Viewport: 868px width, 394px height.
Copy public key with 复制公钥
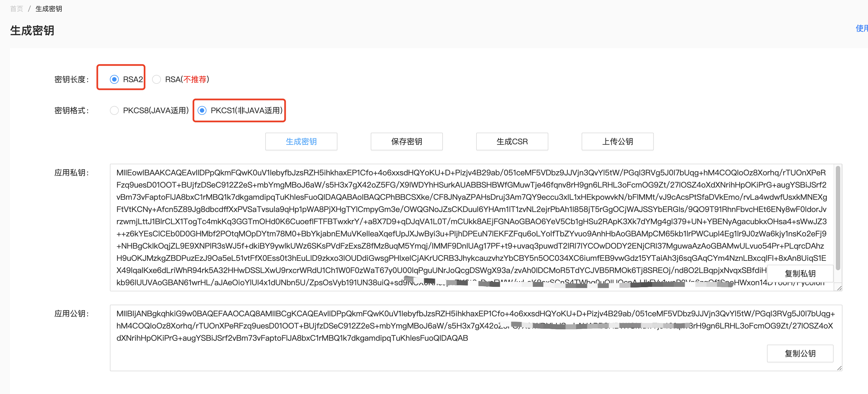800,353
